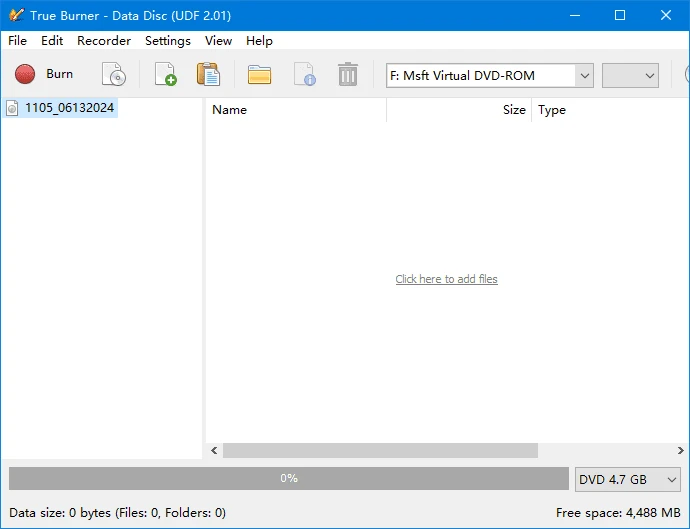
Task: Click the paste clipboard icon
Action: pyautogui.click(x=208, y=74)
